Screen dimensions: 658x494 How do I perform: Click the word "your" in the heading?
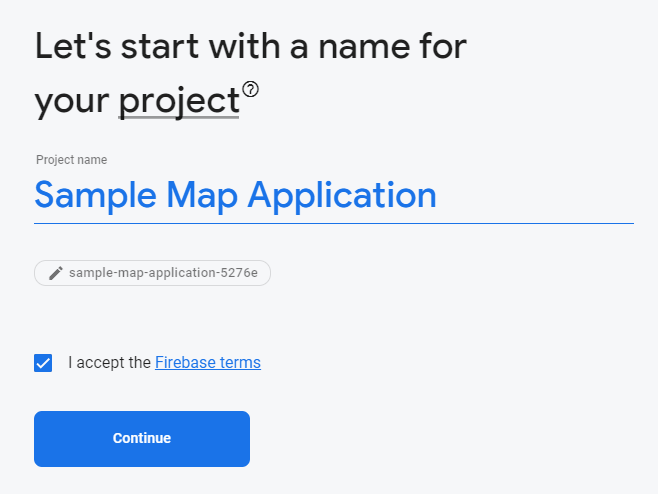71,102
